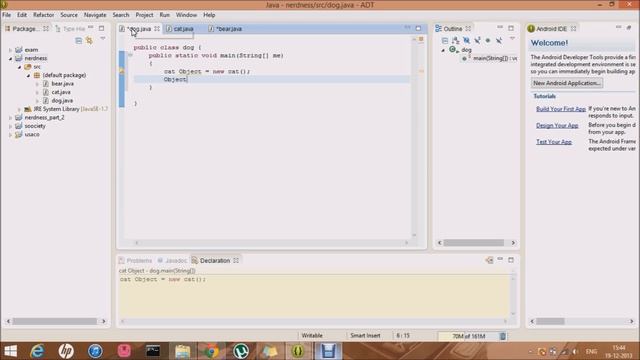Open uTorrent from the taskbar
This screenshot has height=360, width=640.
pyautogui.click(x=240, y=351)
